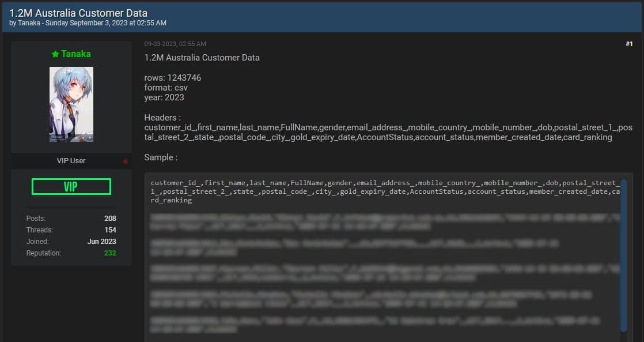Image resolution: width=644 pixels, height=342 pixels.
Task: Click the post body title line
Action: pos(202,58)
